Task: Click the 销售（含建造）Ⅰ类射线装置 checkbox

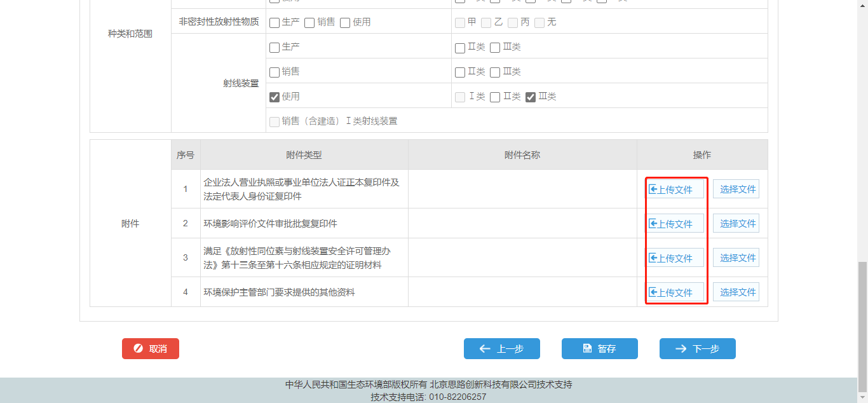Action: [x=275, y=122]
